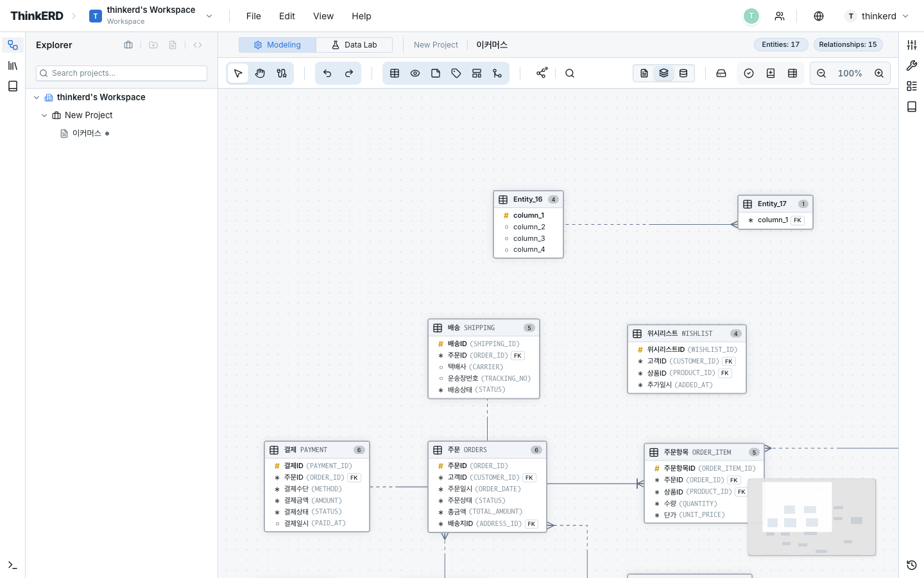Click the relationship line tool icon
The height and width of the screenshot is (578, 924).
pos(497,73)
